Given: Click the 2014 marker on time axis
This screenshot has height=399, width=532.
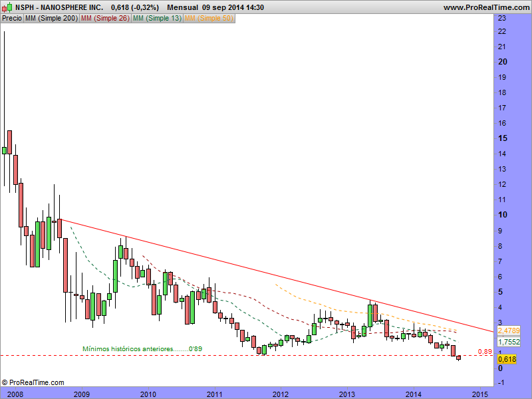Looking at the screenshot, I should tap(413, 394).
